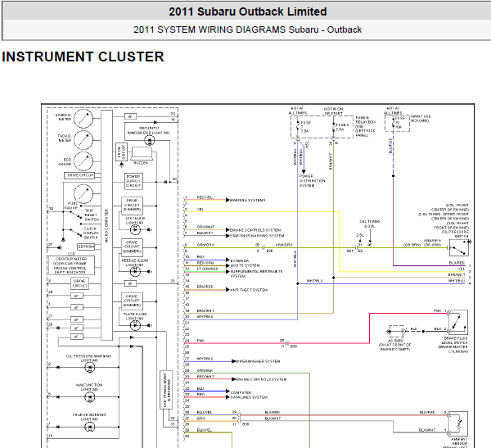Screen dimensions: 491x448
Task: Click the clock display switch symbol
Action: tap(75, 233)
